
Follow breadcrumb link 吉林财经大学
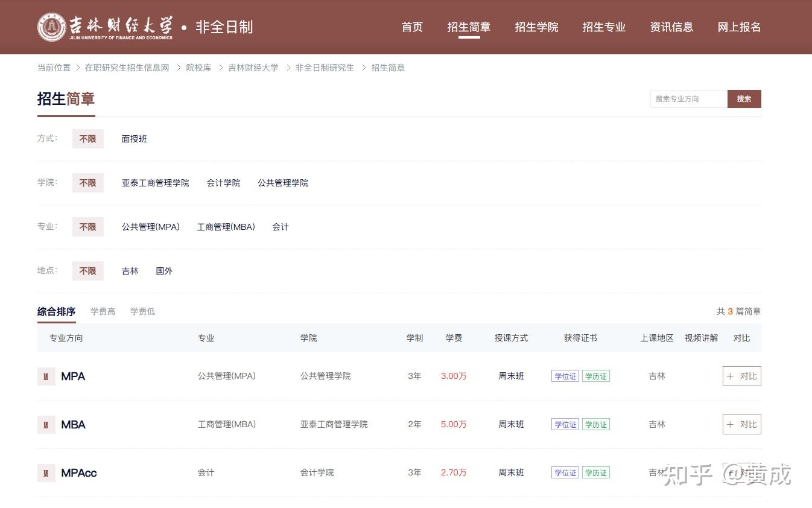click(253, 68)
